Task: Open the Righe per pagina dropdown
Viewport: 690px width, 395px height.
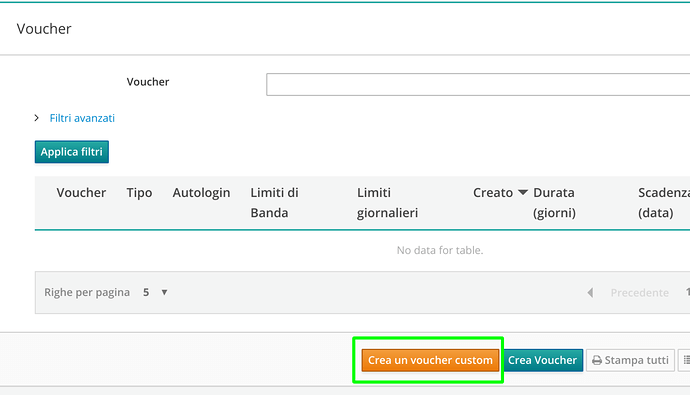Action: tap(155, 293)
